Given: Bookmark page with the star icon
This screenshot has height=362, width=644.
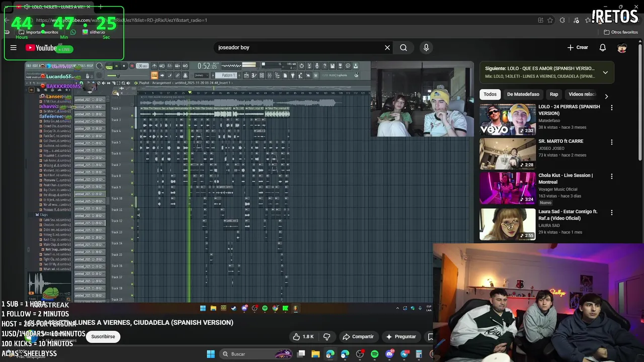Looking at the screenshot, I should (550, 20).
